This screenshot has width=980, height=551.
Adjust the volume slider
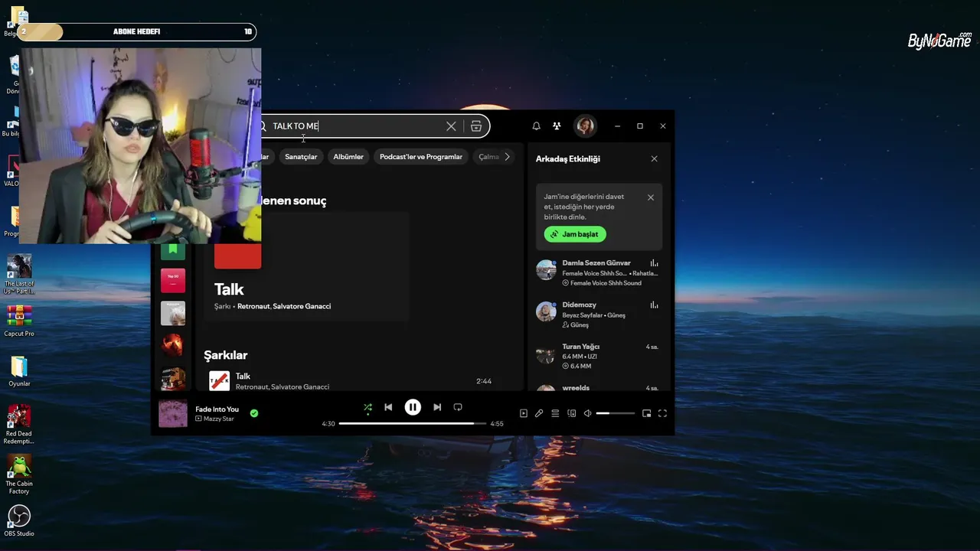point(616,413)
